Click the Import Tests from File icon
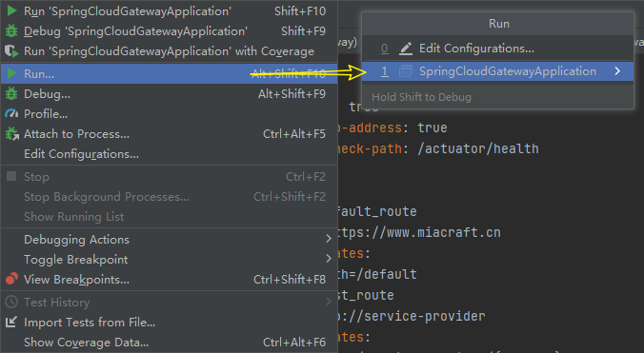The width and height of the screenshot is (644, 353). tap(11, 323)
